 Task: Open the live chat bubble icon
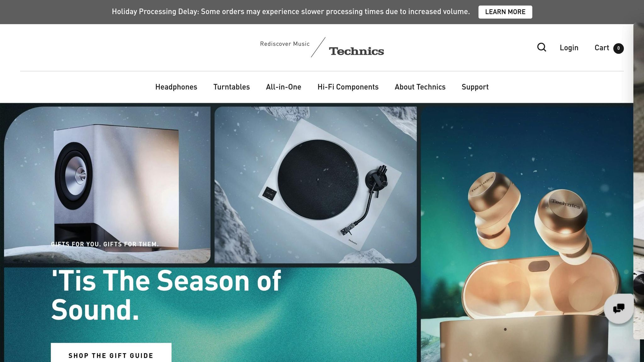tap(619, 308)
